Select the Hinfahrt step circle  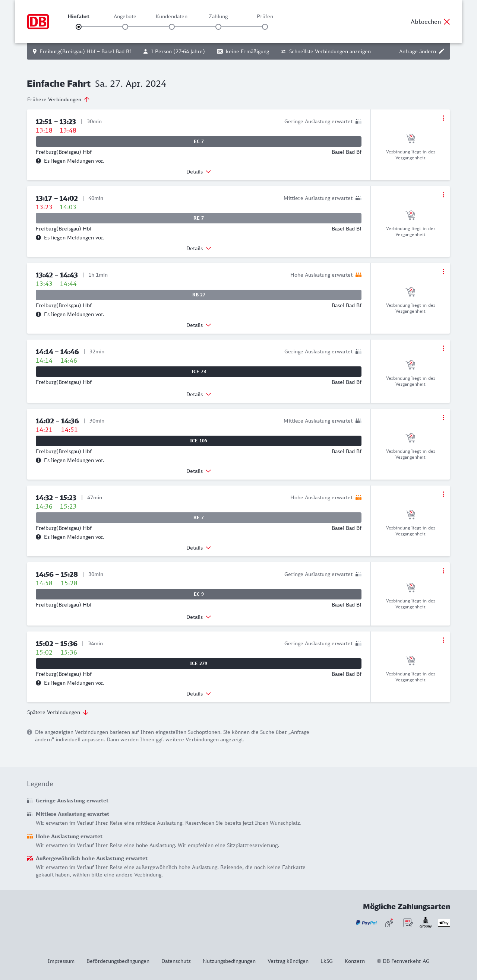(x=78, y=27)
